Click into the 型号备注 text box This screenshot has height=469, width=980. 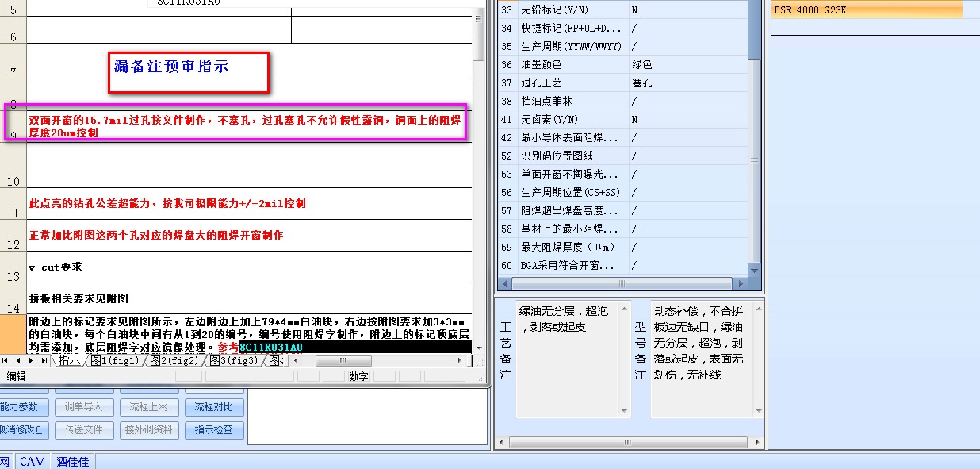[x=701, y=359]
